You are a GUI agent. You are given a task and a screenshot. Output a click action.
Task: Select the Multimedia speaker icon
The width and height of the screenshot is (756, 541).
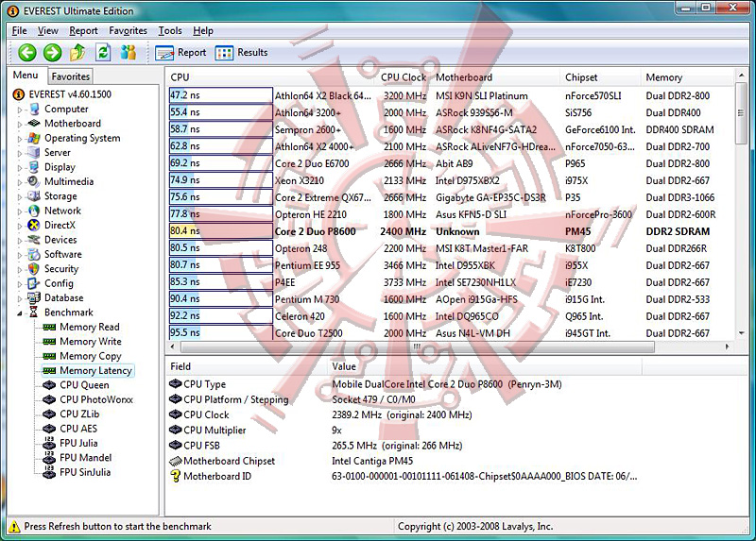tap(34, 181)
